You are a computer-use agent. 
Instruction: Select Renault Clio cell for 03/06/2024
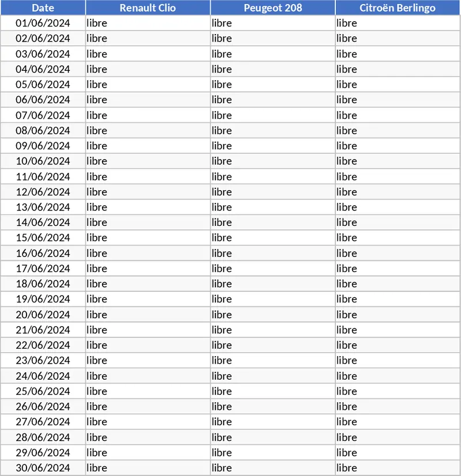(x=148, y=54)
